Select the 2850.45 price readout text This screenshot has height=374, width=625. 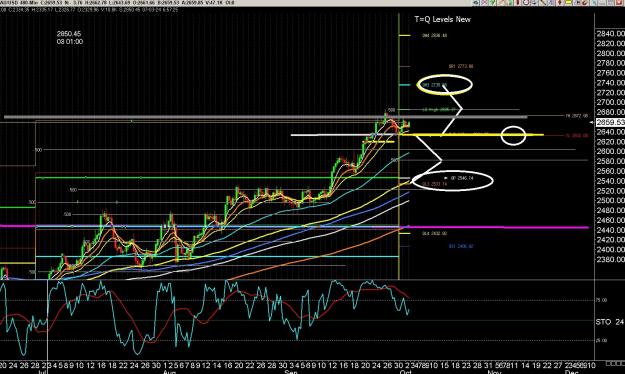pos(69,34)
